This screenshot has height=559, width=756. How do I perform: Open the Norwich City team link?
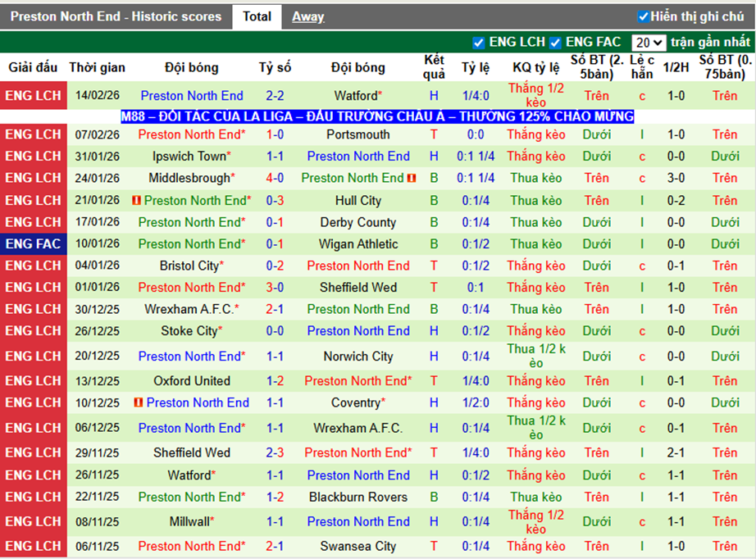tap(358, 356)
